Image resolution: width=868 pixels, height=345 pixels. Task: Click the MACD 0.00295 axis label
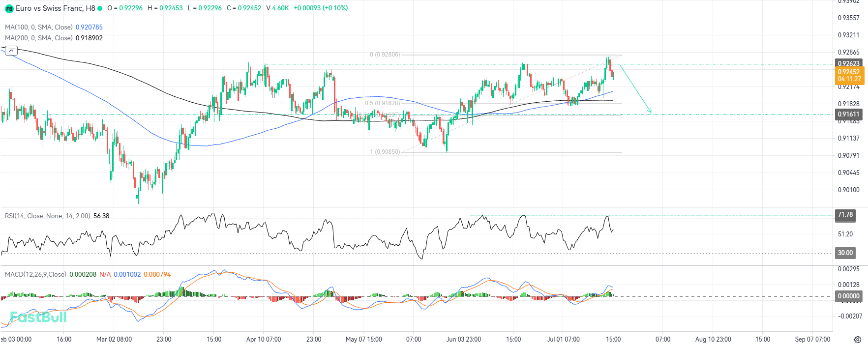click(849, 269)
